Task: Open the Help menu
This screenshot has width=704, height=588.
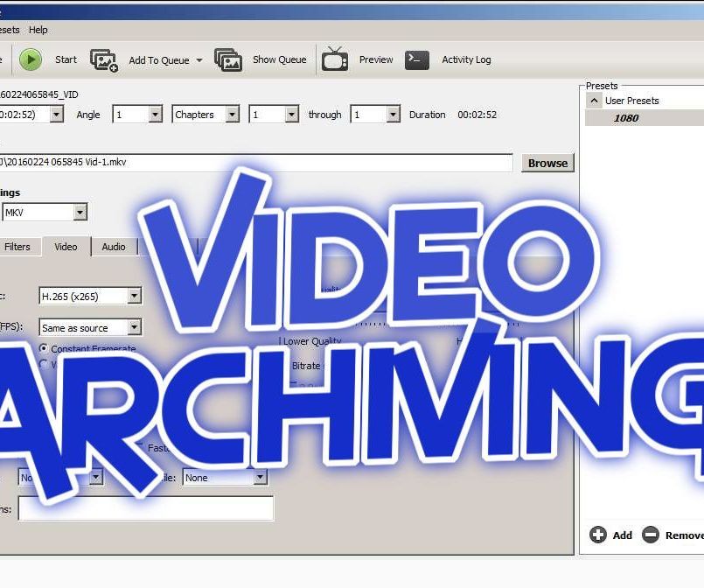Action: coord(38,29)
